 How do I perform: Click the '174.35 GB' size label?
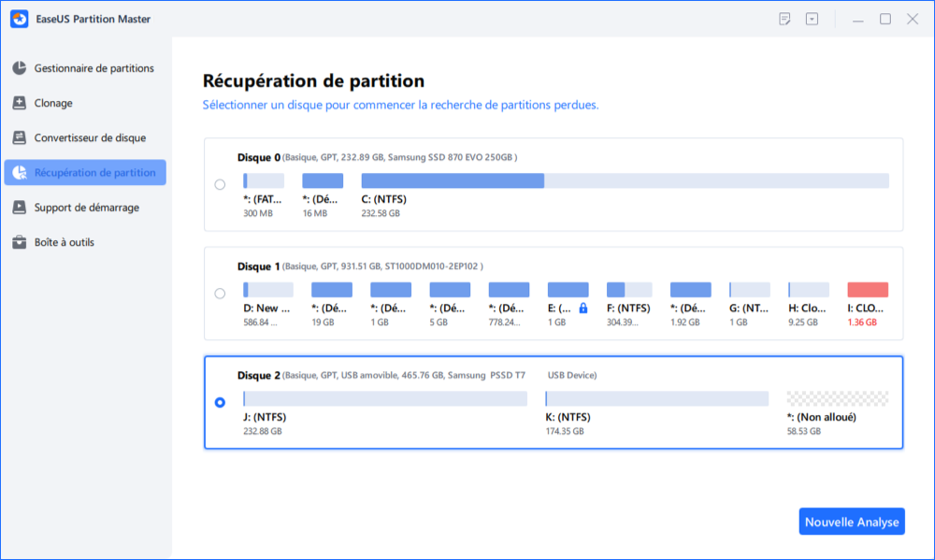pyautogui.click(x=565, y=431)
